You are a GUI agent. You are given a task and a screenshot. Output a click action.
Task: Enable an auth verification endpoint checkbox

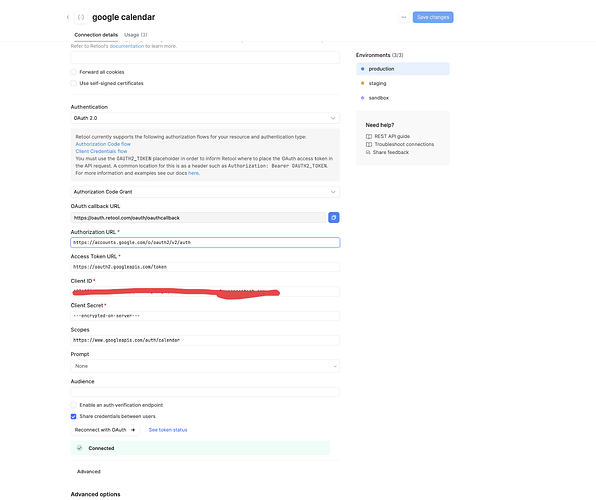tap(73, 405)
